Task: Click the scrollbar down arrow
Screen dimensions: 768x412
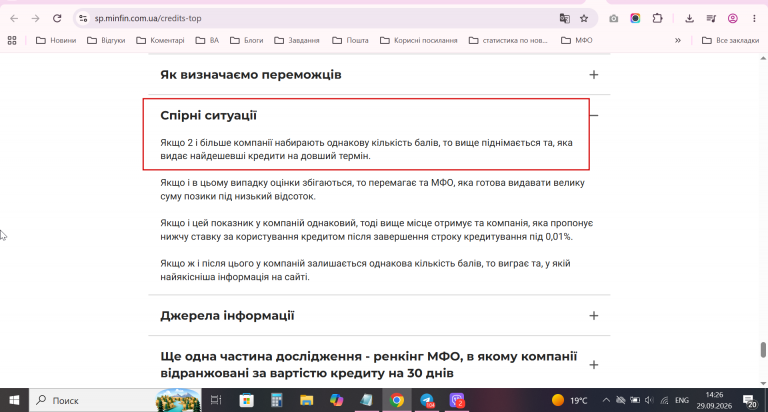Action: (763, 384)
